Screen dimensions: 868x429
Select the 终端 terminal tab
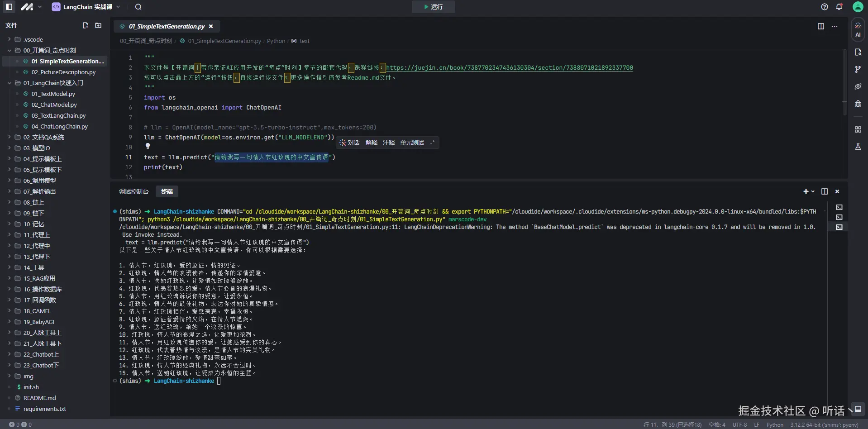[x=167, y=191]
